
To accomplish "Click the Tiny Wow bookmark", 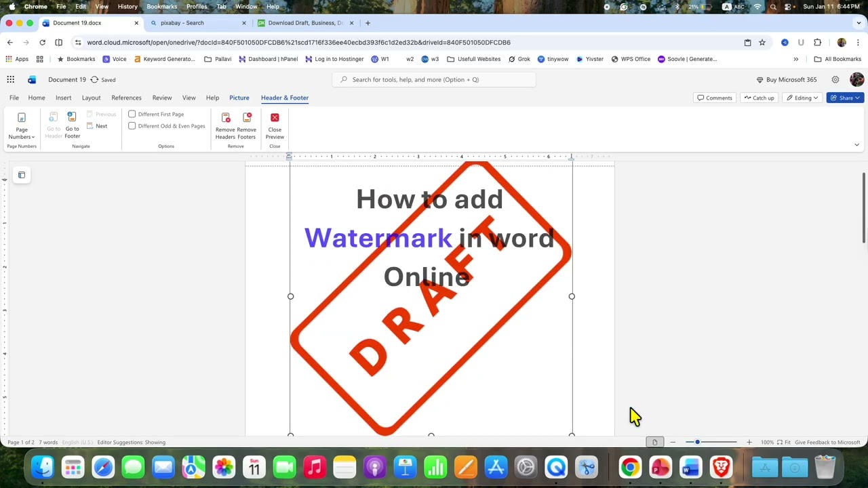I will (x=553, y=59).
